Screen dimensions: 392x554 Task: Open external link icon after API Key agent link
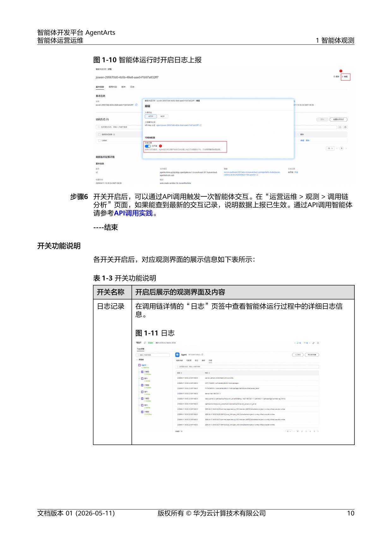click(201, 125)
